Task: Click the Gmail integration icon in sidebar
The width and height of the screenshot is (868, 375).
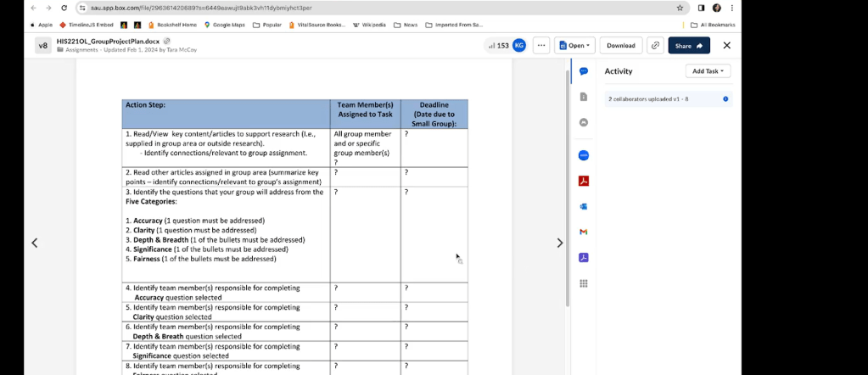Action: tap(584, 232)
